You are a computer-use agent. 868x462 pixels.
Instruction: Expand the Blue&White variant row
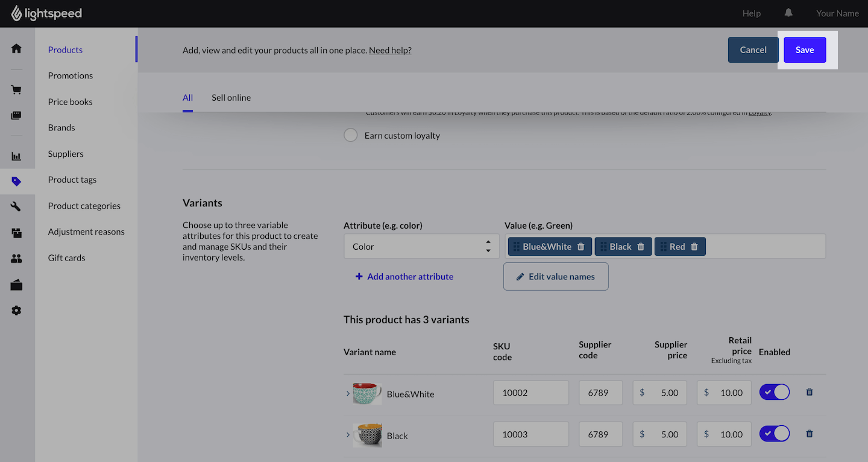pos(348,393)
